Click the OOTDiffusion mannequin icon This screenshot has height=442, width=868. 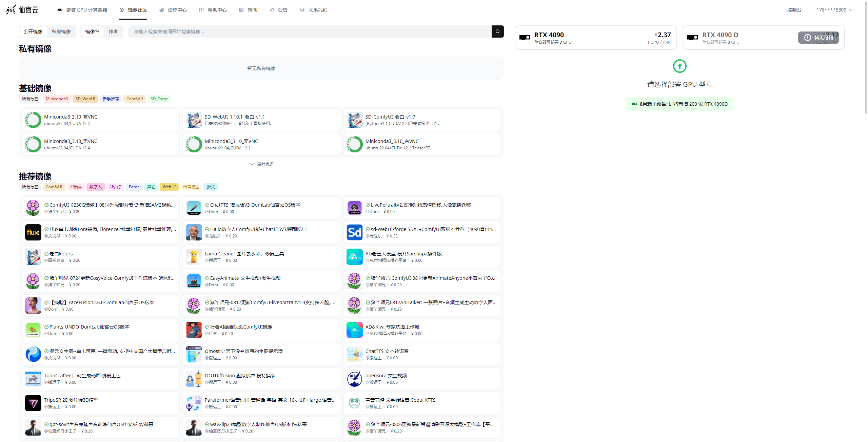(x=194, y=379)
